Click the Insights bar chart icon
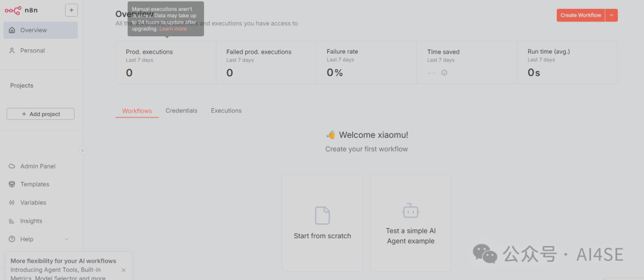Image resolution: width=644 pixels, height=280 pixels. click(x=12, y=221)
